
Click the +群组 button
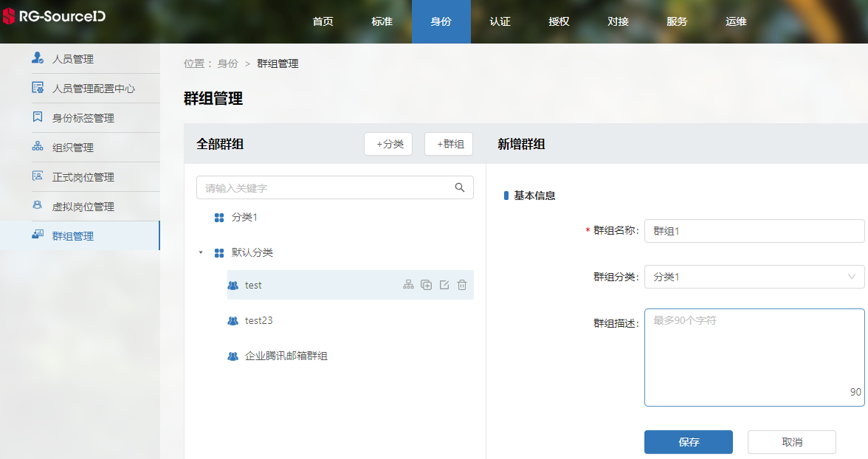click(x=449, y=144)
